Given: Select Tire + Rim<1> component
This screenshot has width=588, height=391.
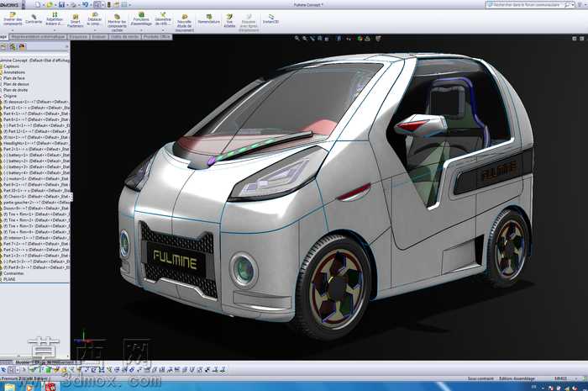Looking at the screenshot, I should pyautogui.click(x=35, y=214).
